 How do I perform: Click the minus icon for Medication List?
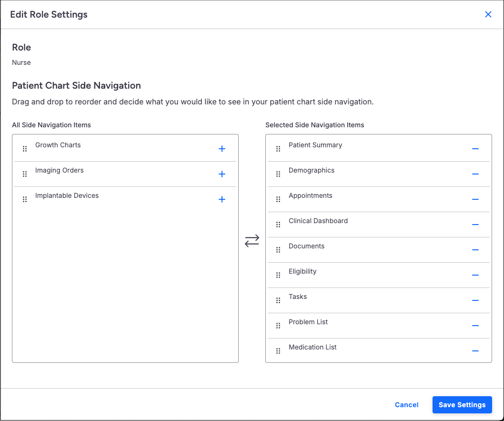[475, 351]
